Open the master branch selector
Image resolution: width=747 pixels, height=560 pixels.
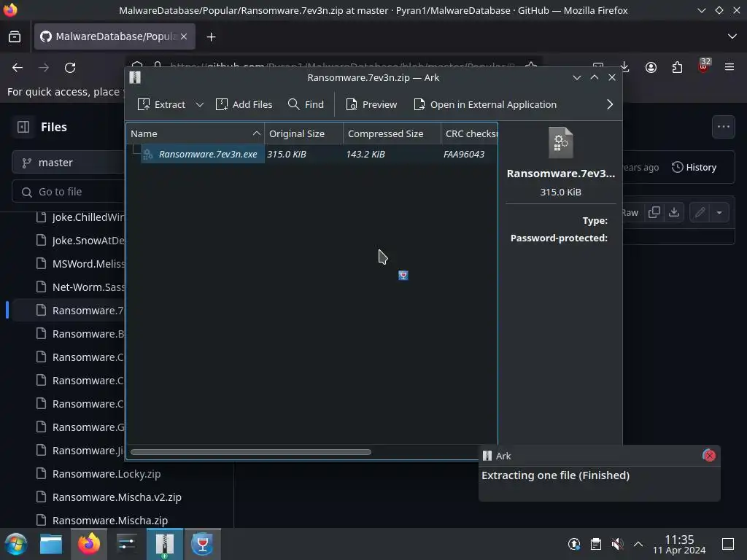click(x=68, y=163)
